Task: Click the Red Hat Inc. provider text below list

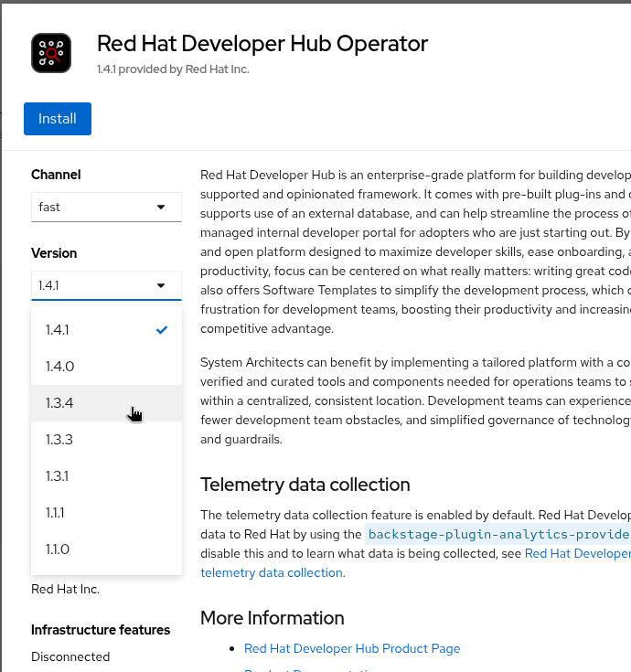Action: coord(66,590)
